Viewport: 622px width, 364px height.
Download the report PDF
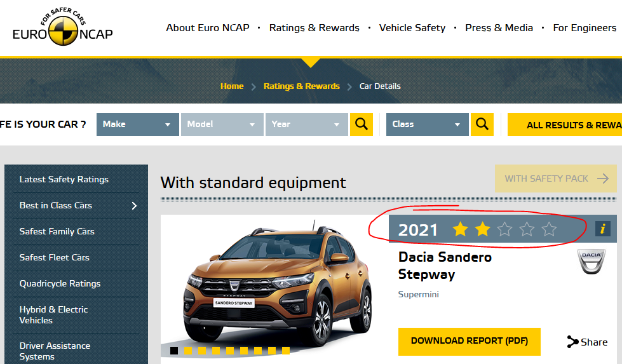pyautogui.click(x=470, y=341)
